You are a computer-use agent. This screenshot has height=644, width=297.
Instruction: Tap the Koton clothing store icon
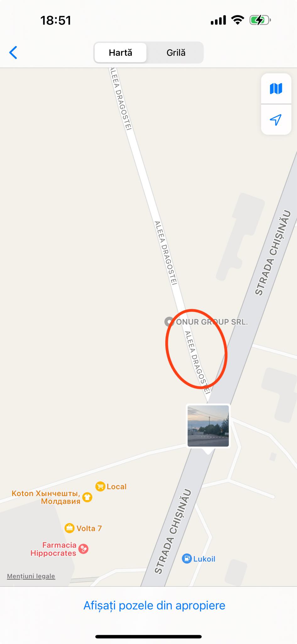(87, 497)
